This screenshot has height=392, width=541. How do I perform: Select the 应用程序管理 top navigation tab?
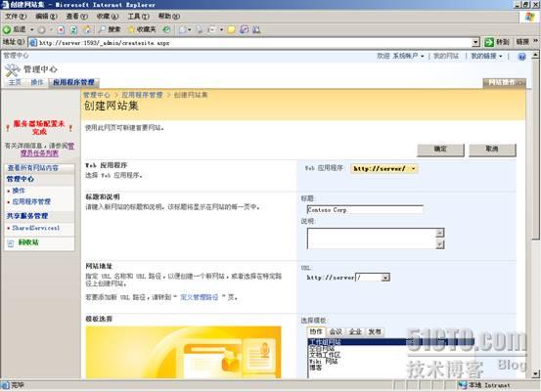(73, 82)
